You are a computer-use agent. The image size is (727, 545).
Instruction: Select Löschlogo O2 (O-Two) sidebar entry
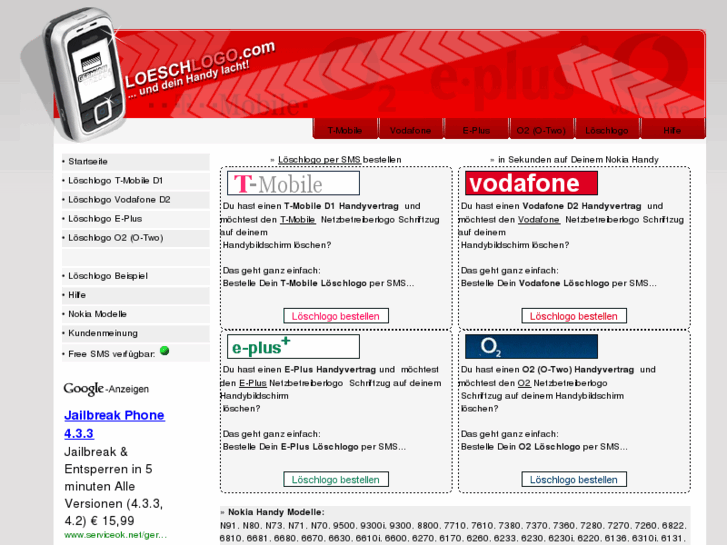coord(135,237)
